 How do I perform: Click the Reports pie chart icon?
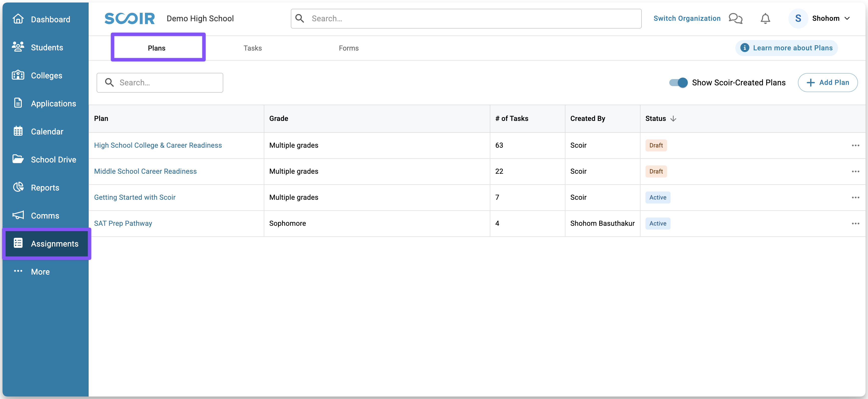(x=18, y=187)
